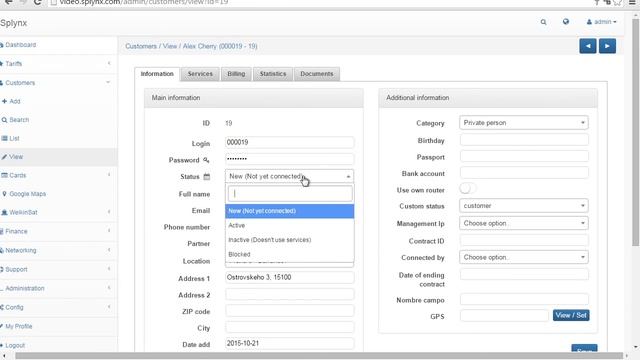Image resolution: width=640 pixels, height=360 pixels.
Task: Switch to the Services tab
Action: coord(200,74)
